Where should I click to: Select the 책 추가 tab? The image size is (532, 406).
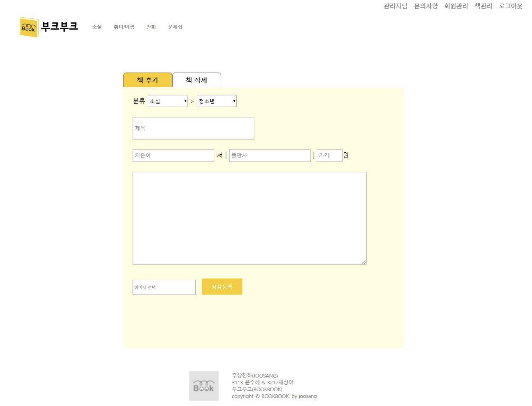147,80
